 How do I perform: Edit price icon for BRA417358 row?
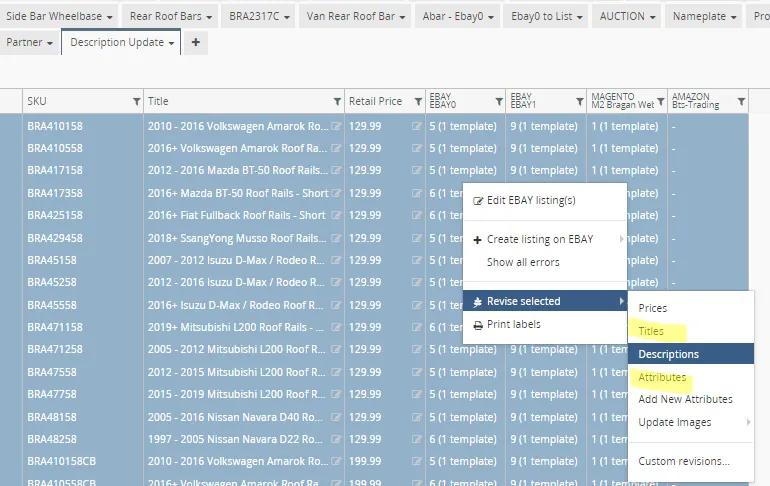click(416, 193)
